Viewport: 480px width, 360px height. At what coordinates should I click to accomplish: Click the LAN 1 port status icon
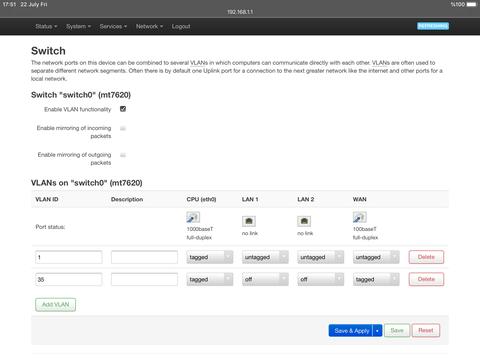249,221
